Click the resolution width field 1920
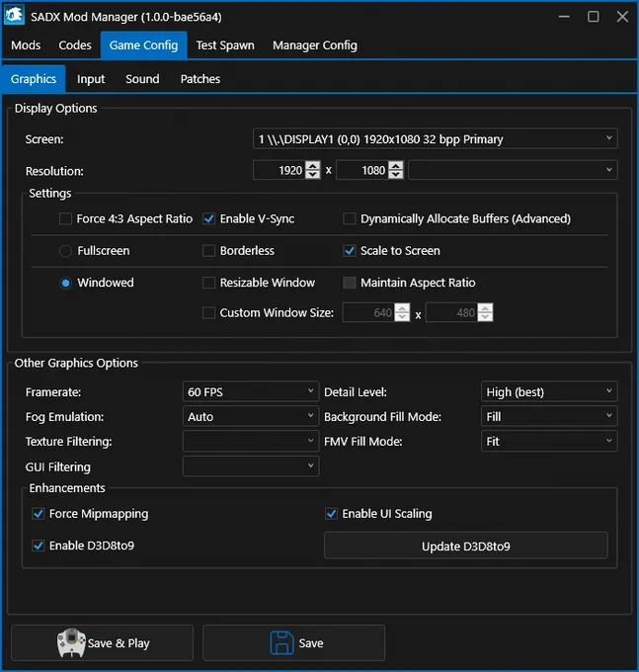 tap(280, 170)
